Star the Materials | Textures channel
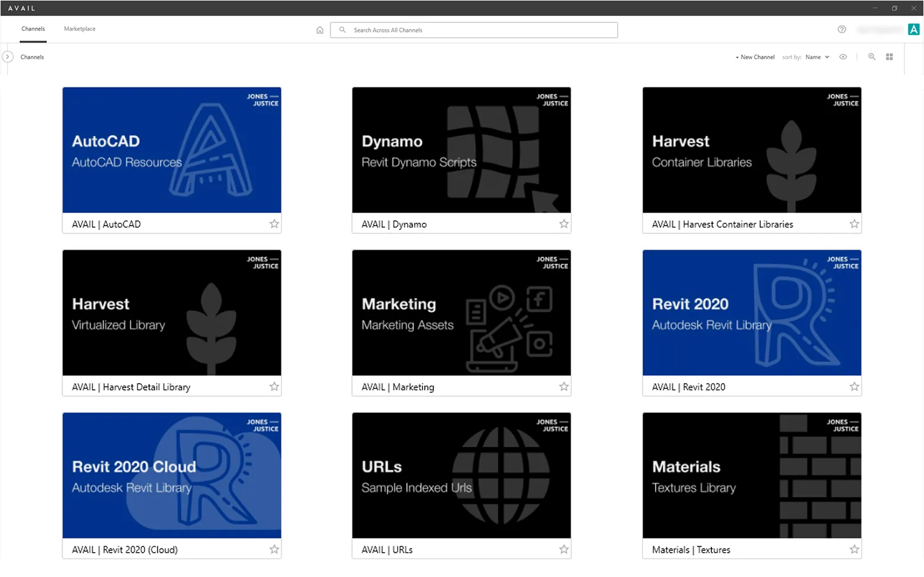The image size is (924, 577). pos(854,550)
